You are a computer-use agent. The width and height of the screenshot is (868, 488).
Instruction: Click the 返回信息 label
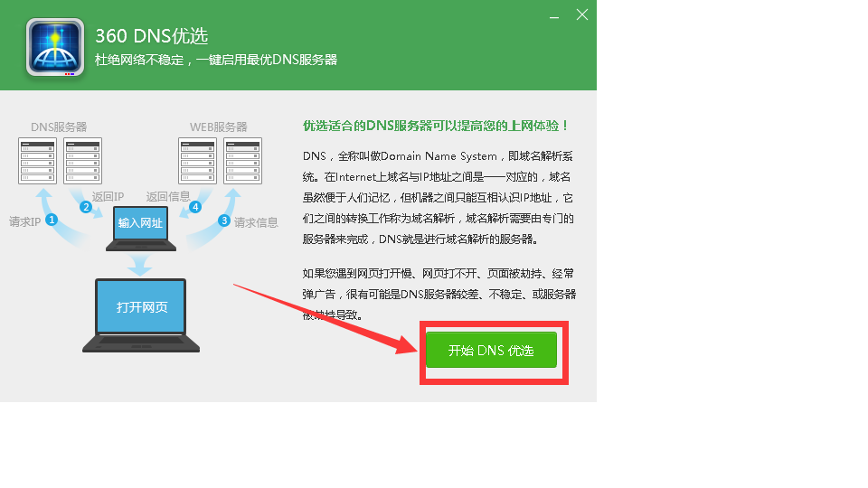(168, 196)
